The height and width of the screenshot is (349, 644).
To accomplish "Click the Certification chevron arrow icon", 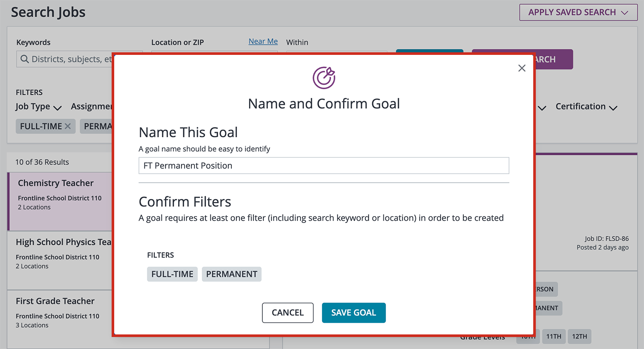I will (x=613, y=108).
